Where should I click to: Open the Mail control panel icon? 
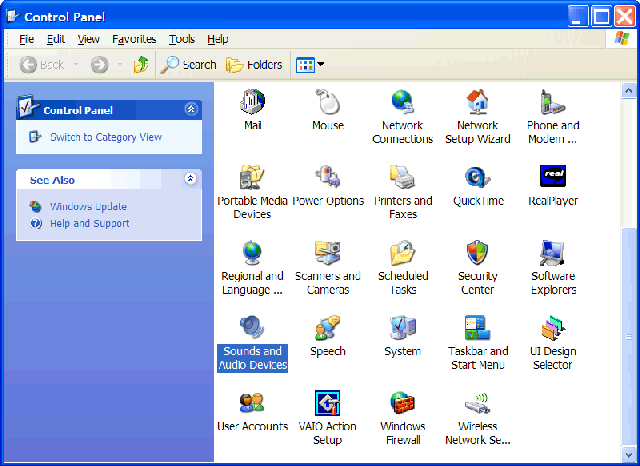click(x=253, y=110)
